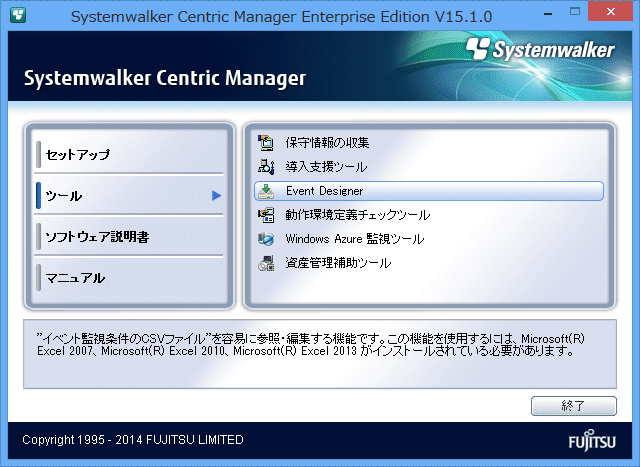Click the 資産管理補助ツール icon
This screenshot has height=467, width=640.
click(x=266, y=263)
